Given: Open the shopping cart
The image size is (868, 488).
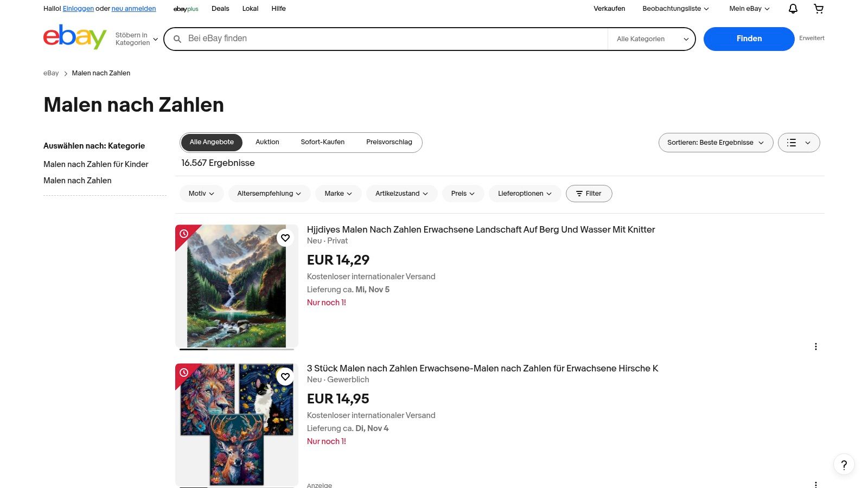Looking at the screenshot, I should tap(818, 9).
